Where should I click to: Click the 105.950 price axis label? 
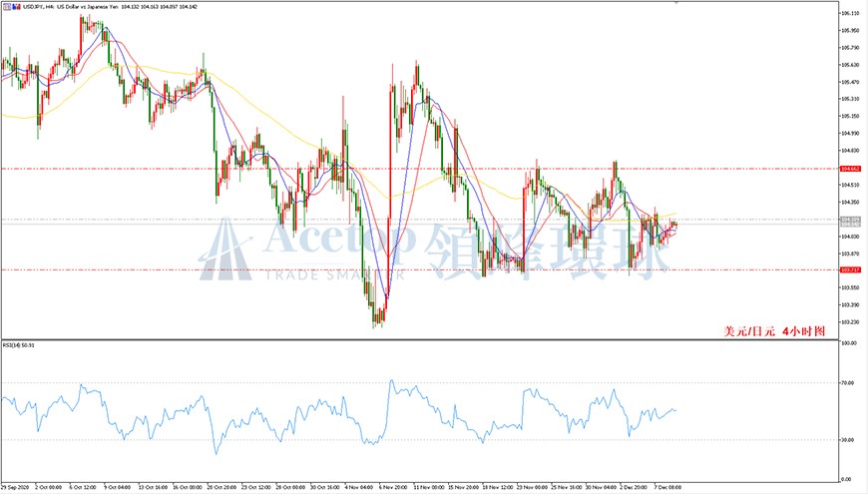(x=850, y=31)
